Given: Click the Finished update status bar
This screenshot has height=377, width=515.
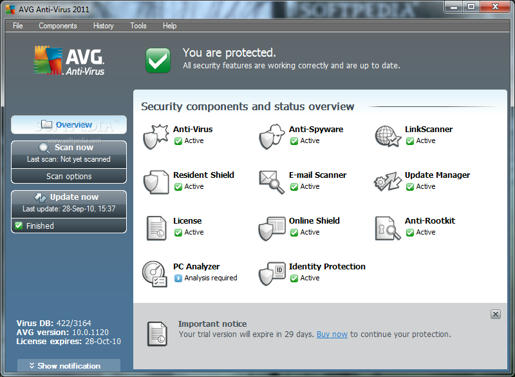Looking at the screenshot, I should coord(69,226).
